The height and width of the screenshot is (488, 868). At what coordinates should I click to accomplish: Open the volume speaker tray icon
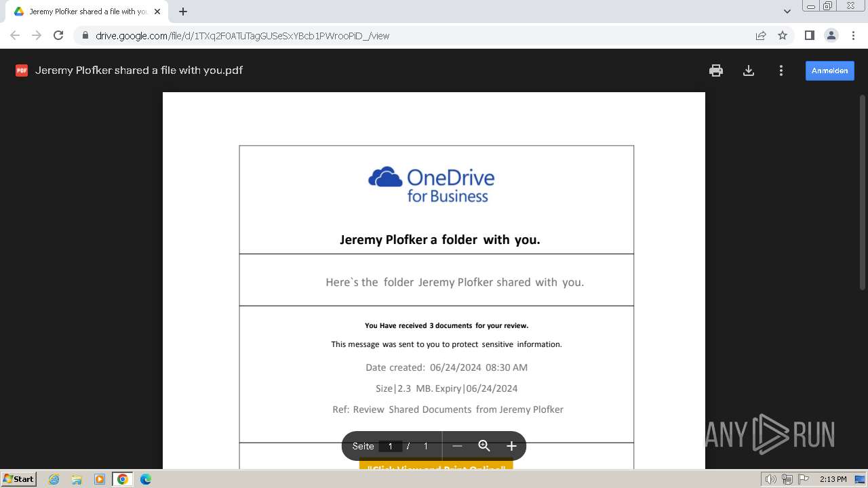click(x=770, y=479)
